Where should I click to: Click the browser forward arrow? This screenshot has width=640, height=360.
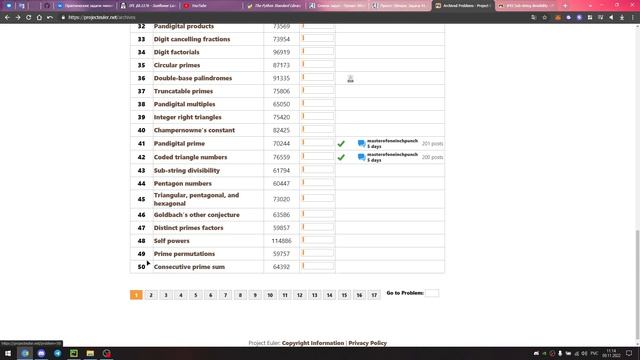point(18,18)
